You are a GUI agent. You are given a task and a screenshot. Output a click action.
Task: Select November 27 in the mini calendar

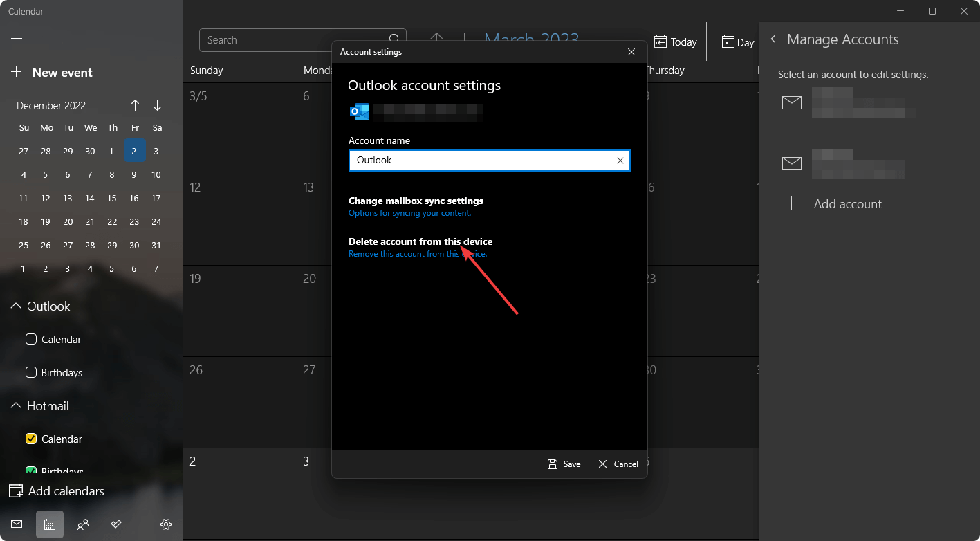click(24, 151)
